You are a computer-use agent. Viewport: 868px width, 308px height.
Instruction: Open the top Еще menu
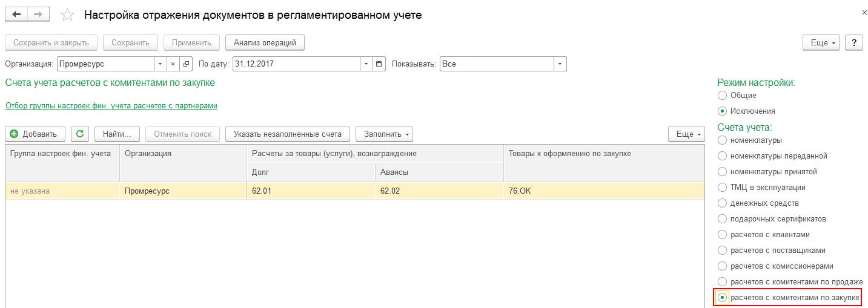(x=823, y=43)
